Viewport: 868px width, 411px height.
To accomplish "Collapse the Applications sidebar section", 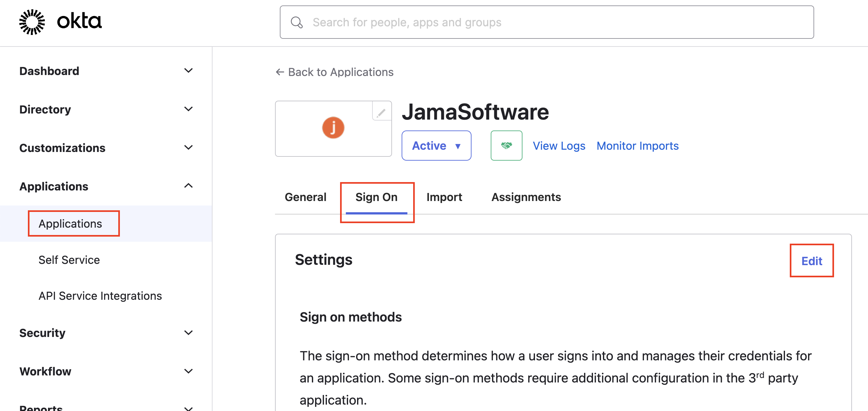I will pyautogui.click(x=188, y=186).
